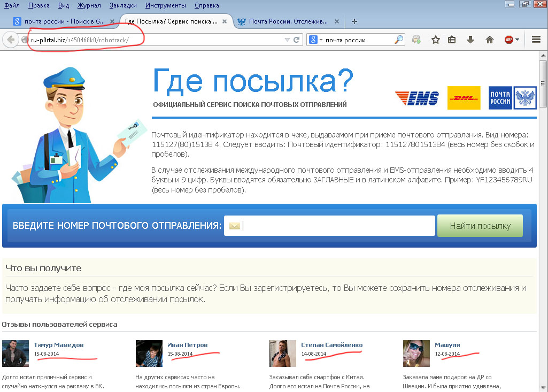Click the scrollbar down arrow
The image size is (548, 392).
click(543, 387)
